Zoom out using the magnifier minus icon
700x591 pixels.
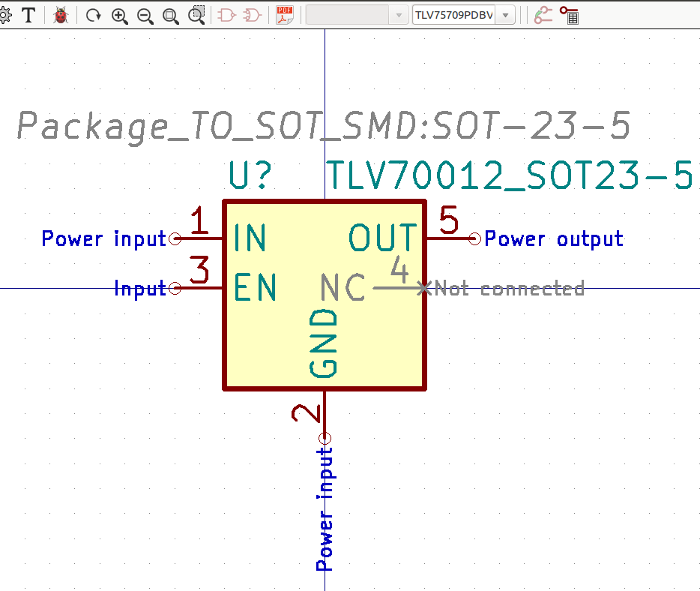click(x=145, y=15)
